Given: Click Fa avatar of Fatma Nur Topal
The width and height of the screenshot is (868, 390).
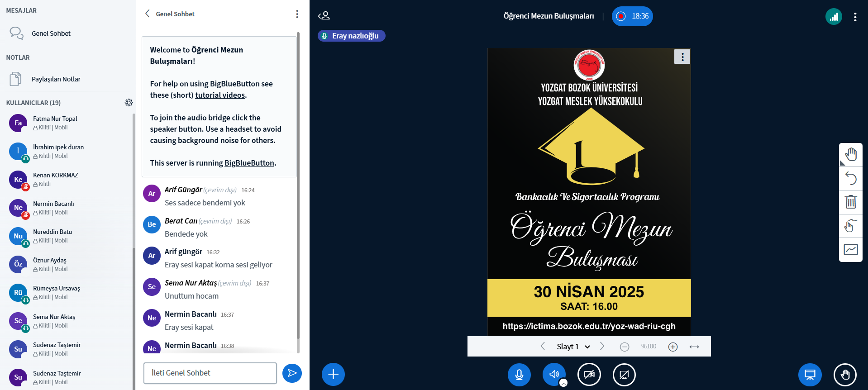Looking at the screenshot, I should (x=18, y=123).
